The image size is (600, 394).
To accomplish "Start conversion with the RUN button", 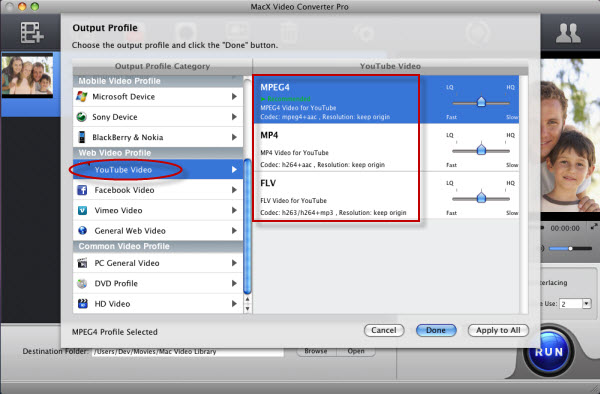I will click(x=549, y=352).
